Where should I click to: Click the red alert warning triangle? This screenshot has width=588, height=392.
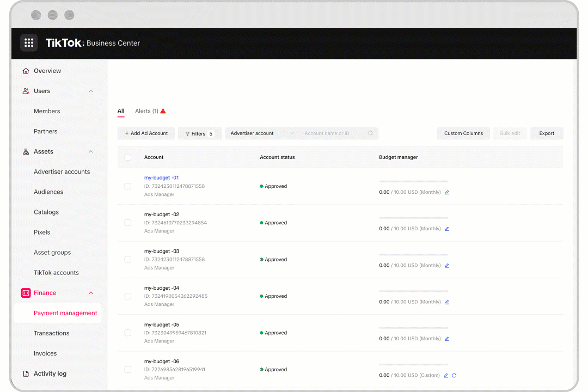click(163, 111)
